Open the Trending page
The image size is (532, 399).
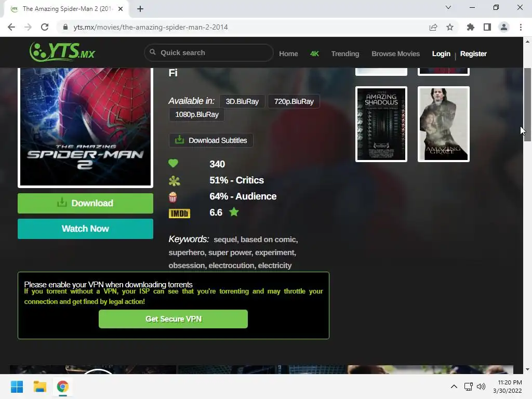345,54
